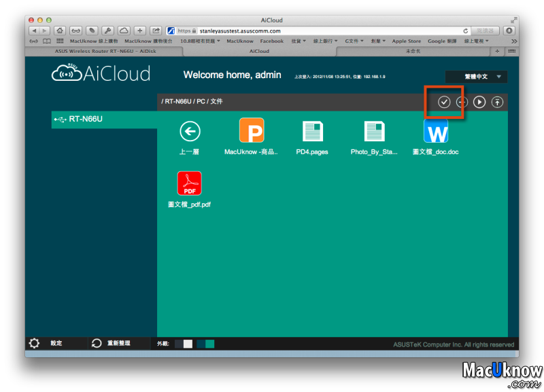This screenshot has width=544, height=392.
Task: Go up one level with back arrow
Action: (189, 130)
